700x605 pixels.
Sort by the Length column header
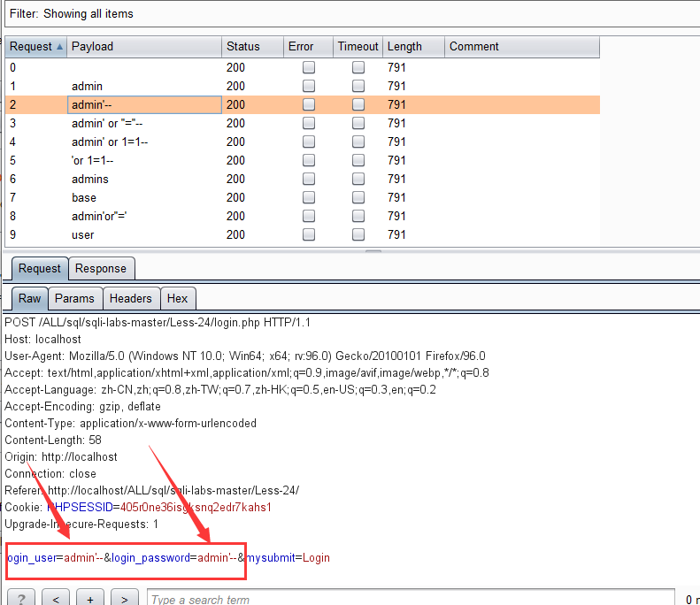click(x=413, y=46)
